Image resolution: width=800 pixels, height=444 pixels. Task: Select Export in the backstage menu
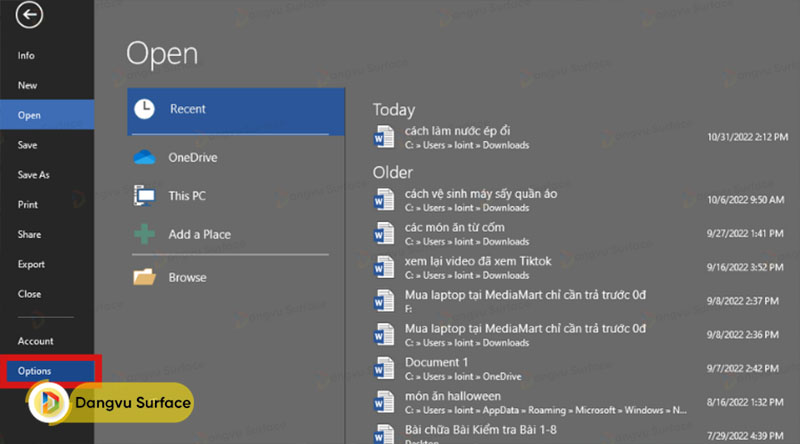[31, 264]
